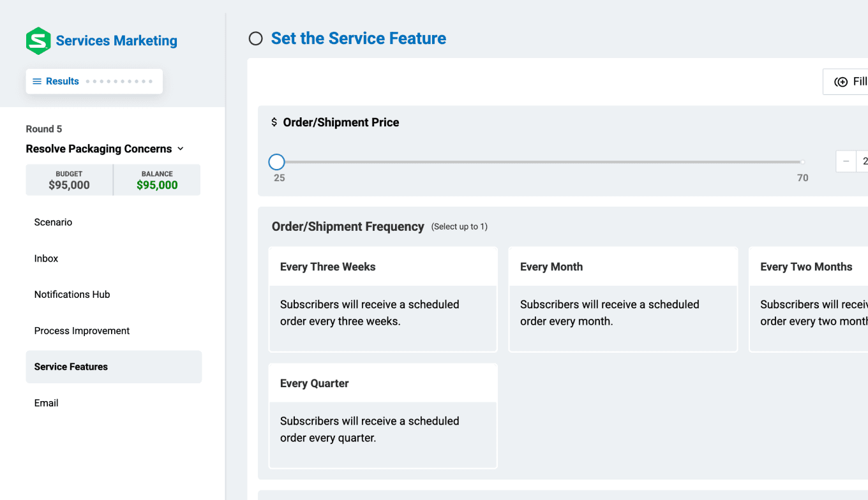868x500 pixels.
Task: Click the price value input field
Action: coord(862,161)
